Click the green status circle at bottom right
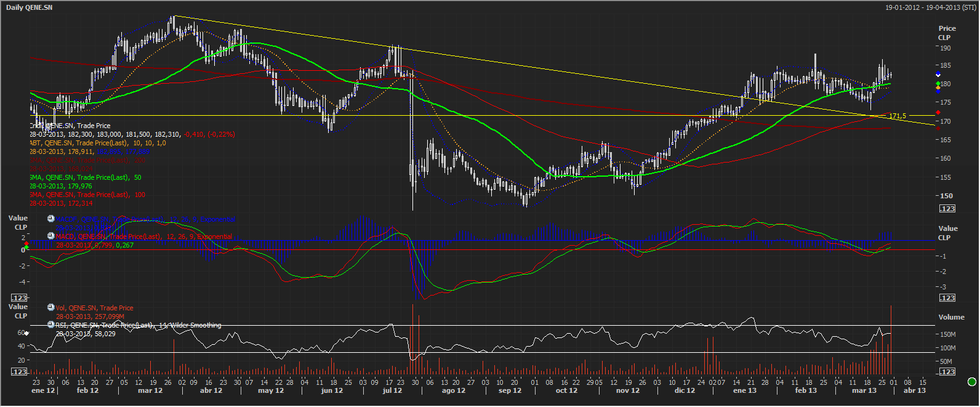 (x=972, y=382)
